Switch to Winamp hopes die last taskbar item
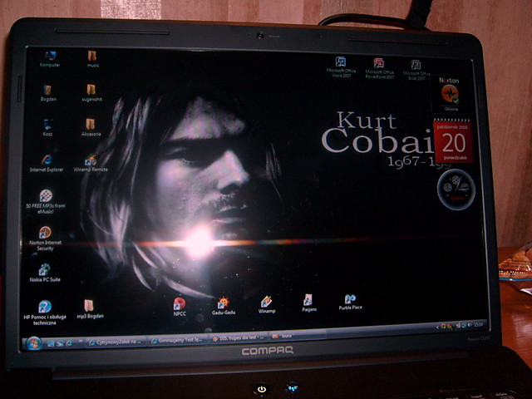The image size is (532, 399). point(239,338)
